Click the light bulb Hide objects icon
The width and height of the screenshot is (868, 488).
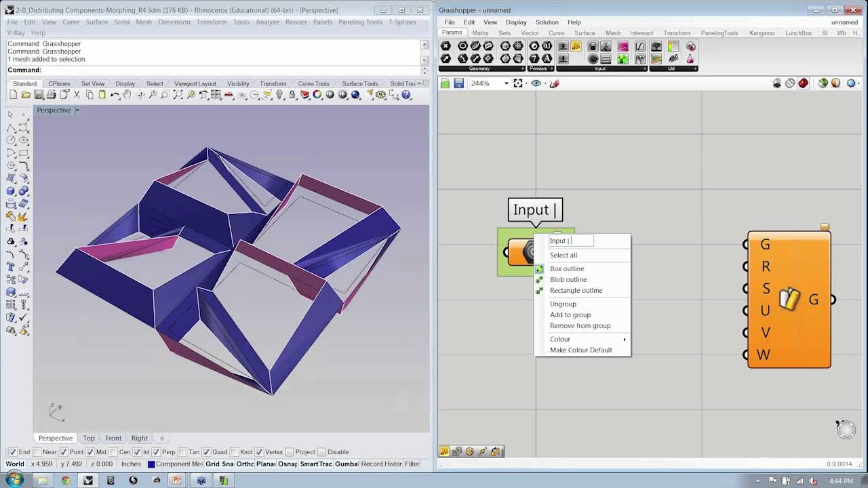point(279,95)
